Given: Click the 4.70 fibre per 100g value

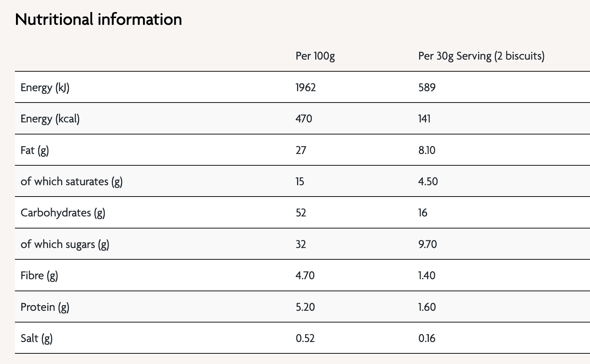Looking at the screenshot, I should (x=305, y=276).
